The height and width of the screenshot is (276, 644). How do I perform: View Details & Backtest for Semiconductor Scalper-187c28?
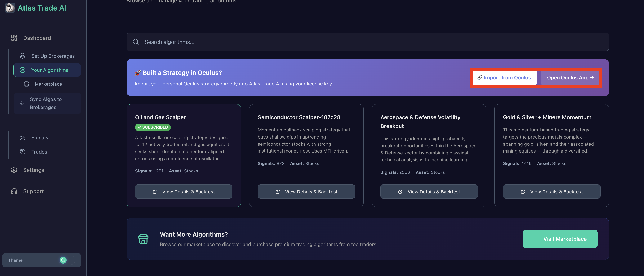[x=306, y=191]
